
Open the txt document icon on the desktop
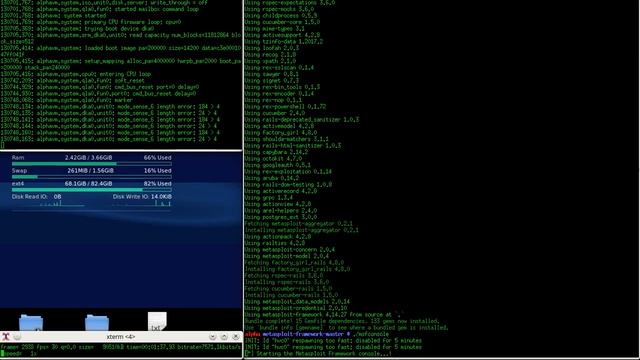click(157, 322)
